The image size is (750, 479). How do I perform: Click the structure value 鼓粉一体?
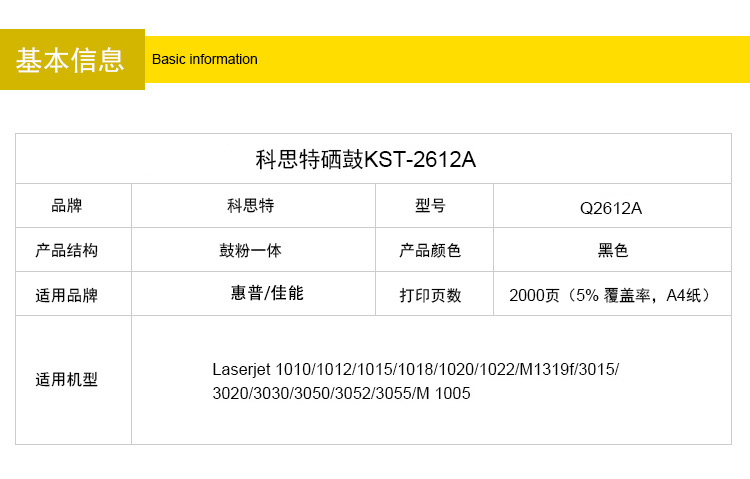pos(251,250)
